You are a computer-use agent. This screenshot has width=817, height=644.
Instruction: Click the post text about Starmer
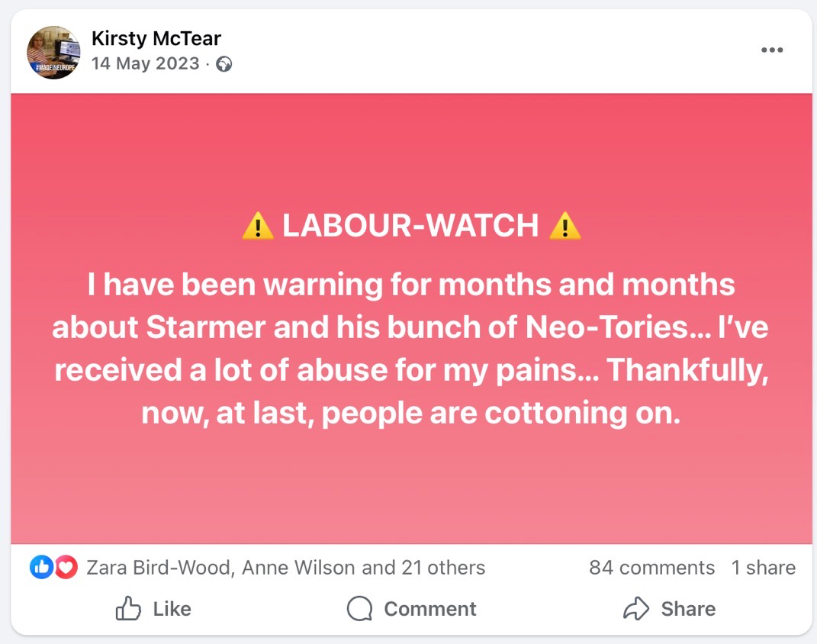pos(410,349)
